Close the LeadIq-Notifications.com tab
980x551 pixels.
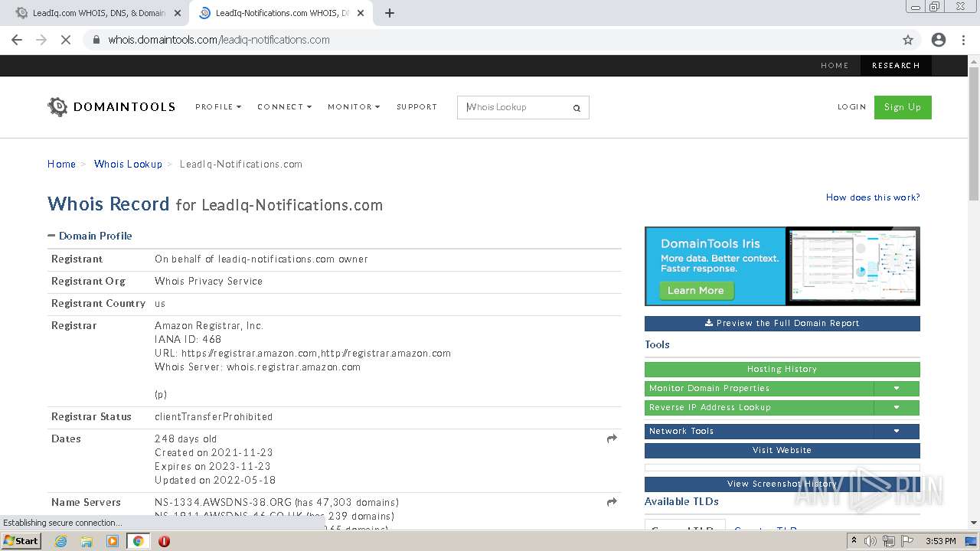tap(361, 13)
